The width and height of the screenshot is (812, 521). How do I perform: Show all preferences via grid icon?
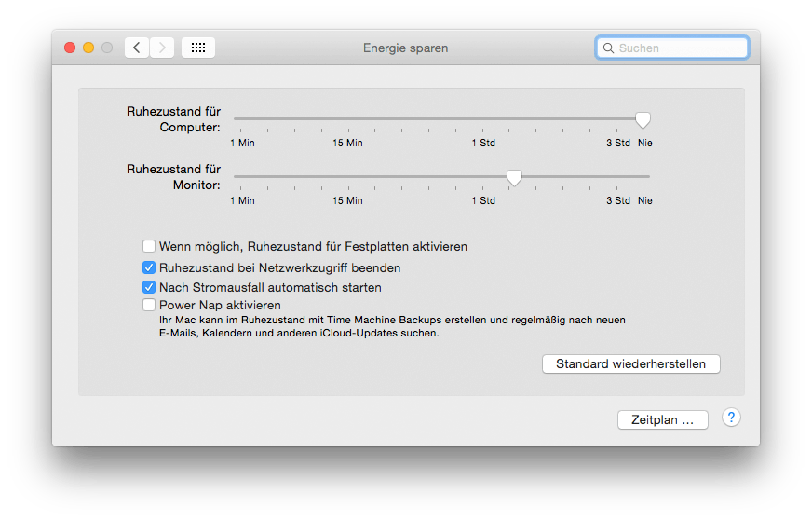pos(198,48)
